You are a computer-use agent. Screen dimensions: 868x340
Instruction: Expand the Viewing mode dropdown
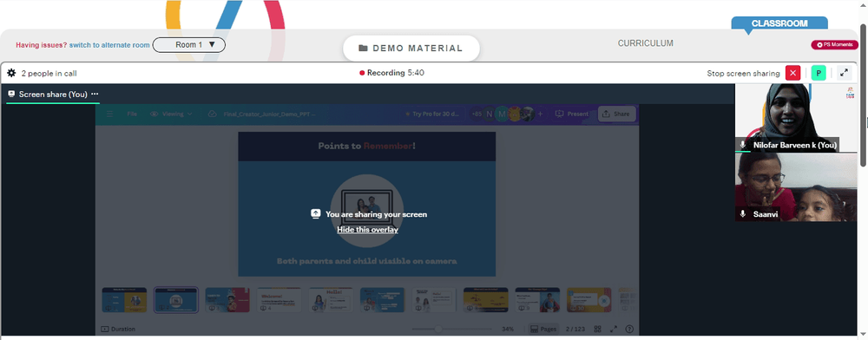(x=172, y=114)
